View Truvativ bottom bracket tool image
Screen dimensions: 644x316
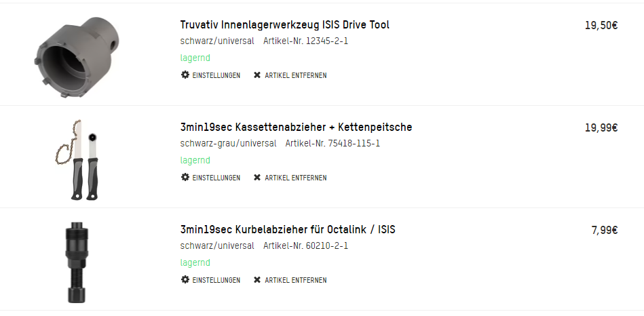(76, 54)
